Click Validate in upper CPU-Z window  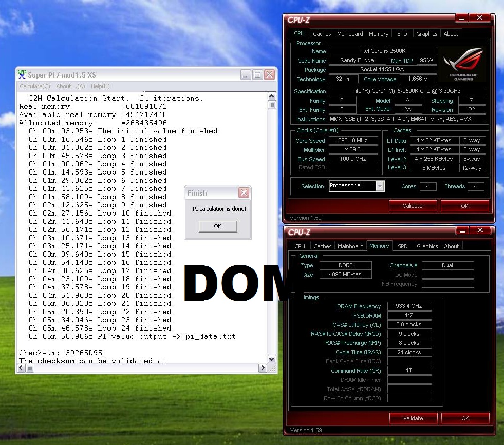coord(413,206)
